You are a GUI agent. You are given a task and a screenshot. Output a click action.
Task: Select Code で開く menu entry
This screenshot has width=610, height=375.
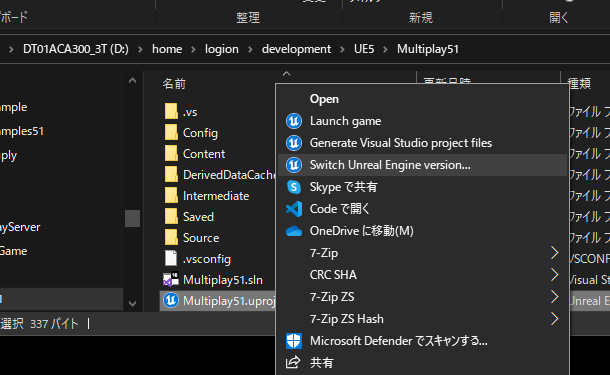(x=422, y=209)
